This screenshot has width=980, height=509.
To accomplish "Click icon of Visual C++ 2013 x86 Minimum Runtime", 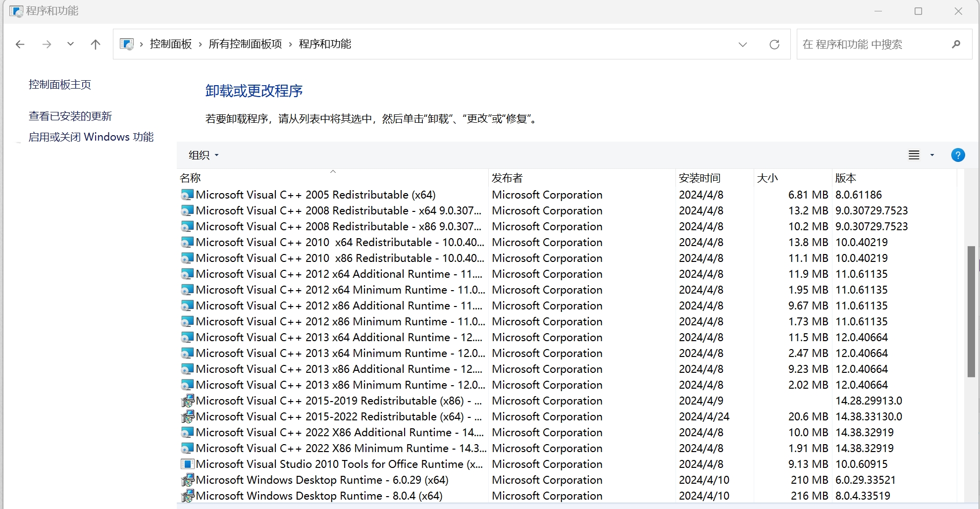I will [x=187, y=385].
